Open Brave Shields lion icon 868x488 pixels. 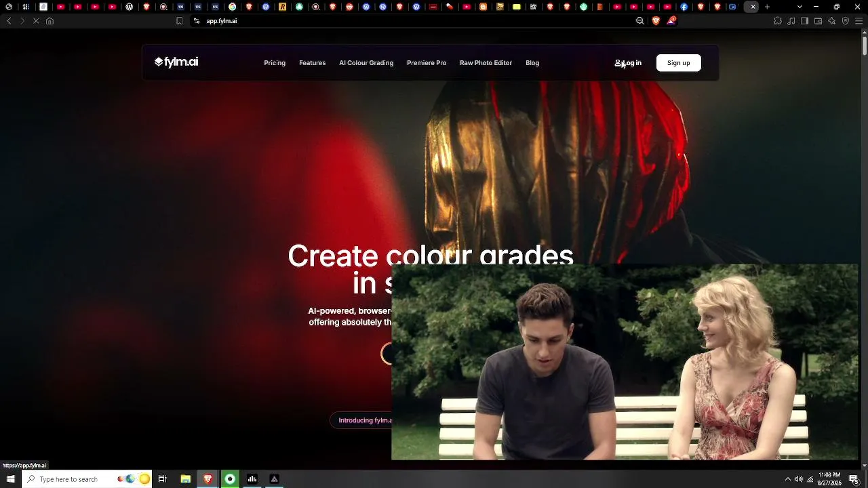point(656,21)
